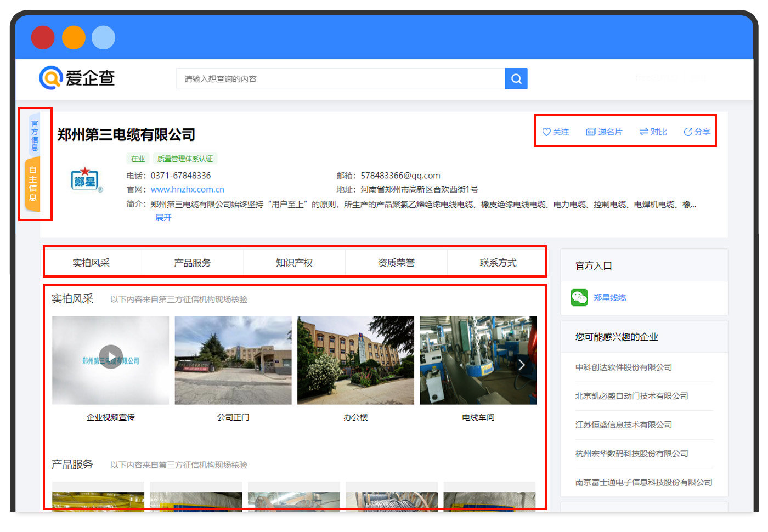This screenshot has width=768, height=532.
Task: Click the phone number 0371-67848336
Action: click(x=180, y=176)
